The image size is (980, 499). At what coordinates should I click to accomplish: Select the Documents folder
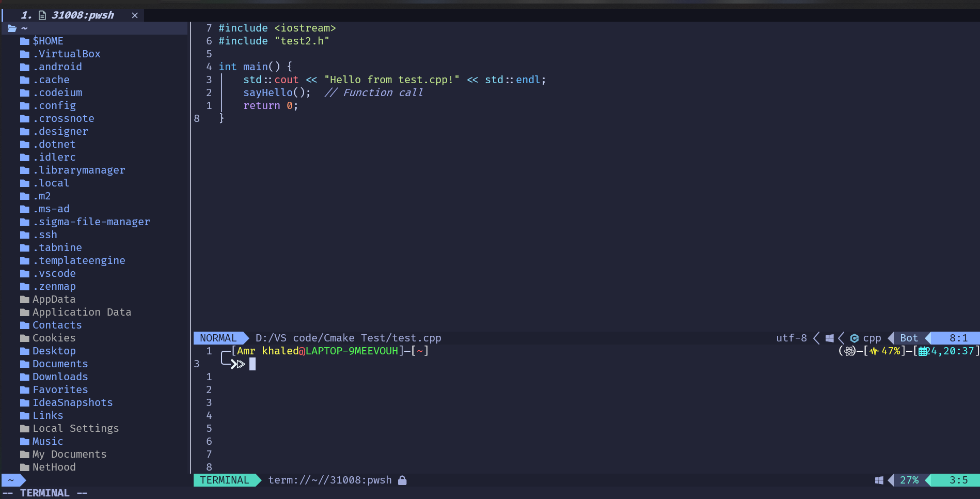point(60,364)
